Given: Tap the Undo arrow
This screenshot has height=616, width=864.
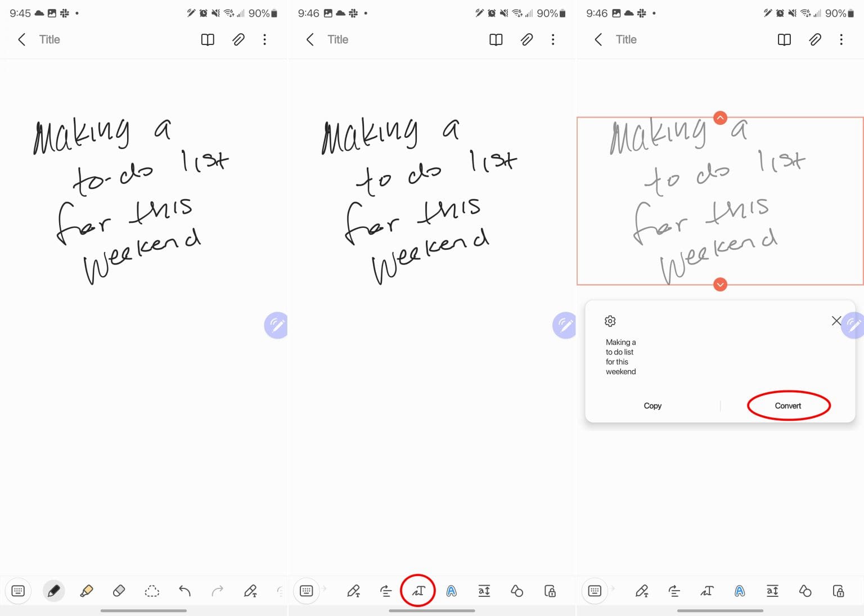Looking at the screenshot, I should coord(184,591).
